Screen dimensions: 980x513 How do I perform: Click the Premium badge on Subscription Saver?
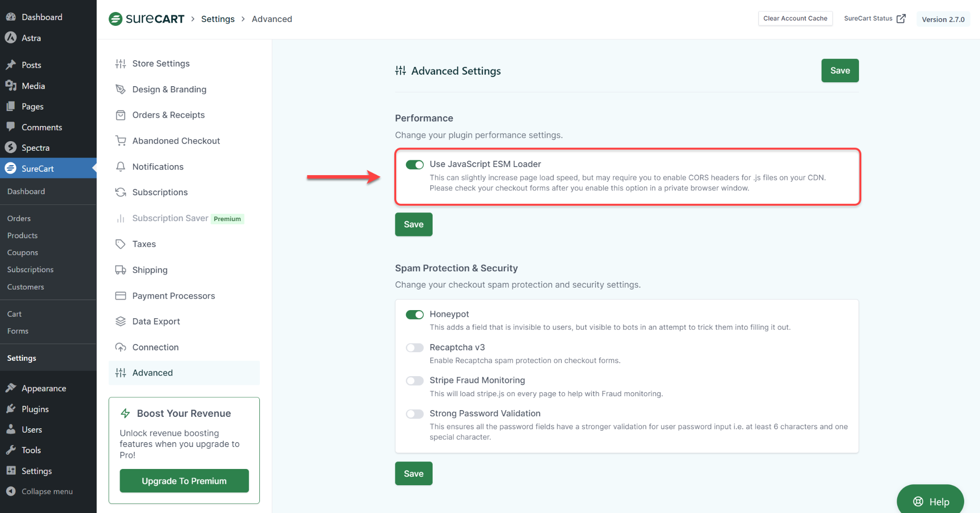[227, 219]
